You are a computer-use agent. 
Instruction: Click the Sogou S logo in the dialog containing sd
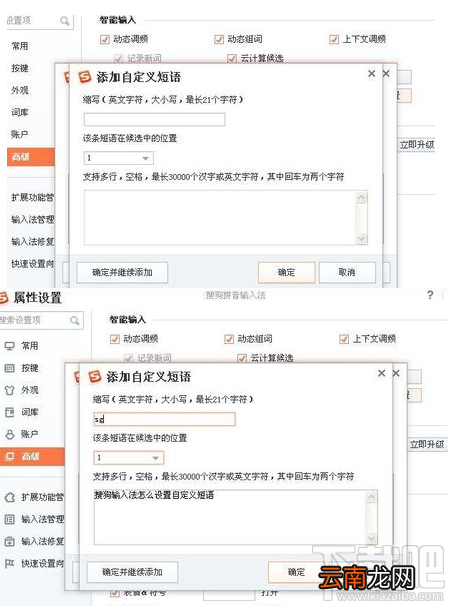[95, 376]
